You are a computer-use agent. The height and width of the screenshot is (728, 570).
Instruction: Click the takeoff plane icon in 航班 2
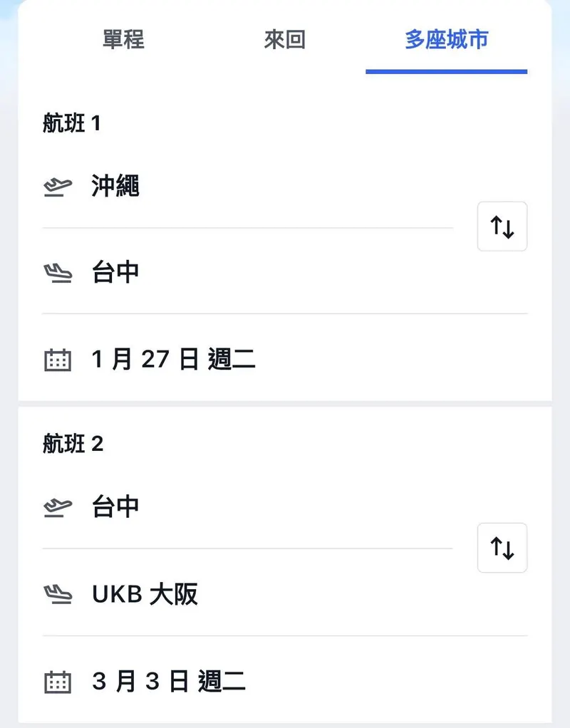coord(58,508)
